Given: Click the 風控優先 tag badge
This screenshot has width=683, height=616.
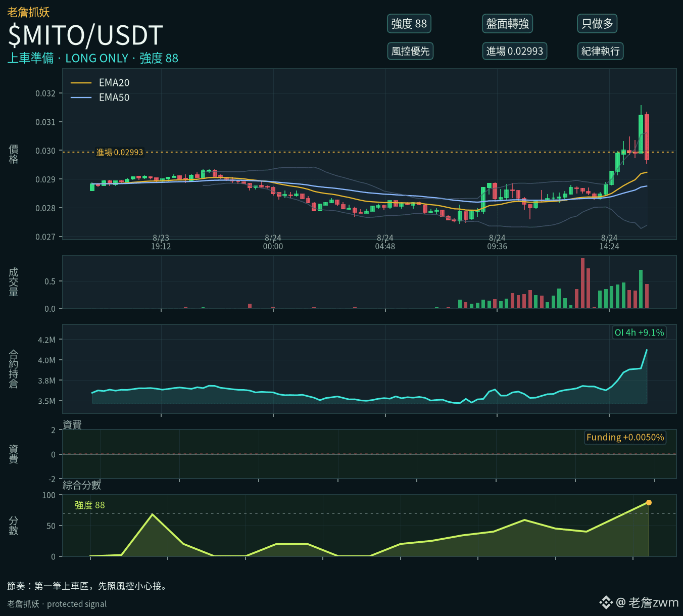Looking at the screenshot, I should 410,51.
